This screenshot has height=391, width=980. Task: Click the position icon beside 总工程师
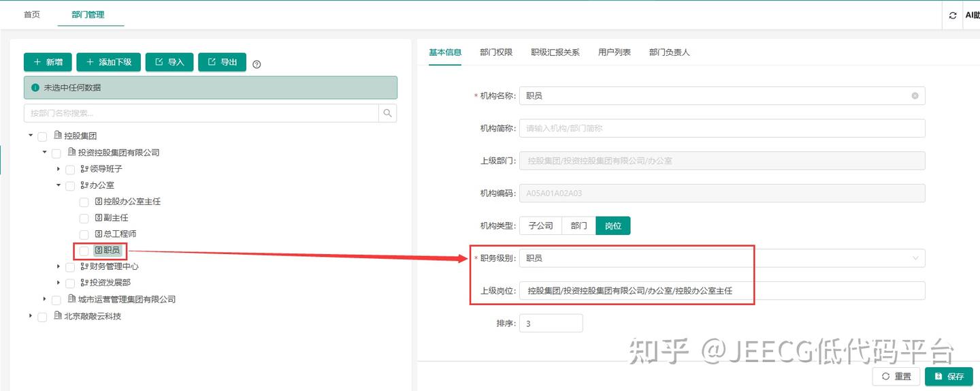coord(98,234)
